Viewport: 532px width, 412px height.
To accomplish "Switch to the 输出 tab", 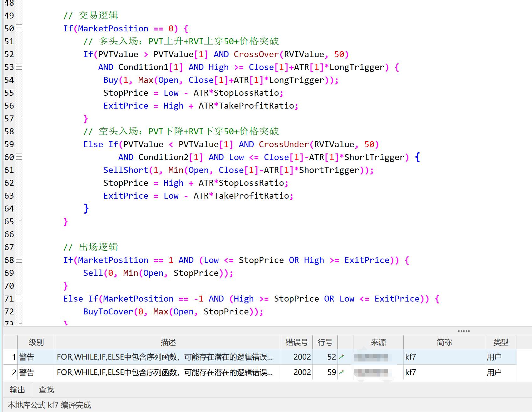I will (17, 390).
